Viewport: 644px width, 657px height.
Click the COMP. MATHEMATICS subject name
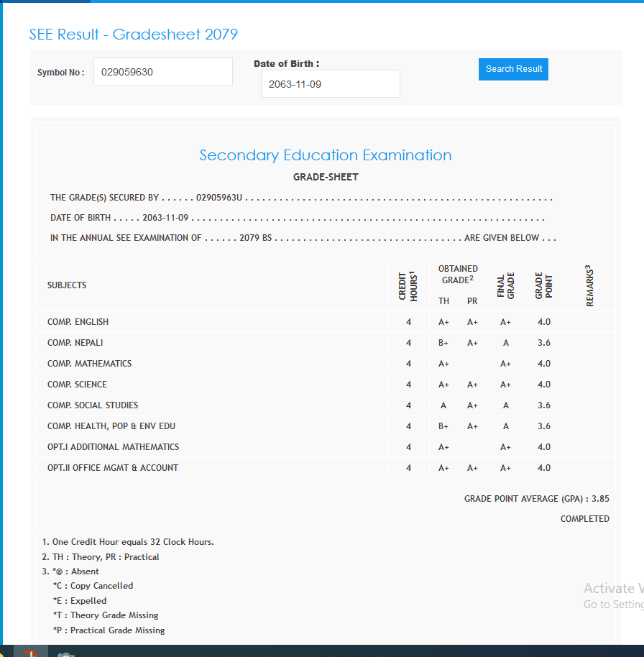click(x=90, y=364)
